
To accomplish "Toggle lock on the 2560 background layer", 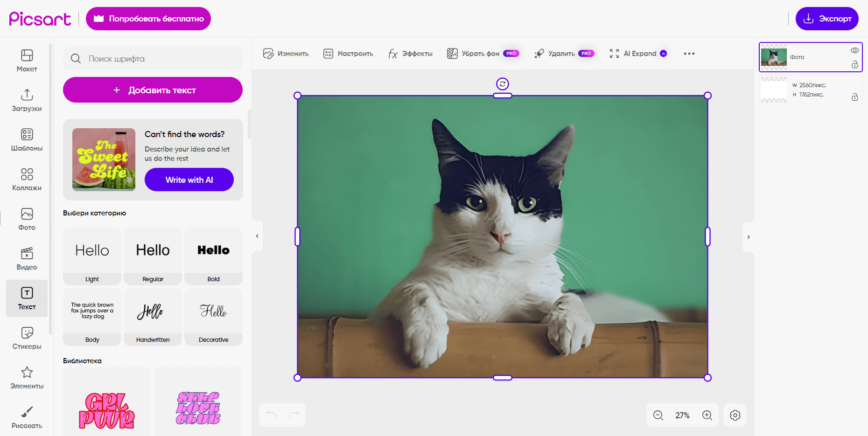I will pos(854,97).
